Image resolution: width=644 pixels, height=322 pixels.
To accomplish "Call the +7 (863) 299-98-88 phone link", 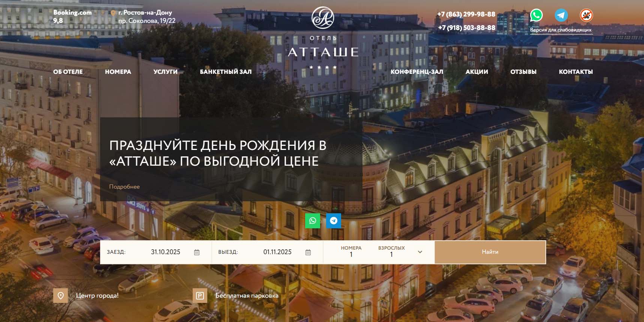I will (466, 14).
